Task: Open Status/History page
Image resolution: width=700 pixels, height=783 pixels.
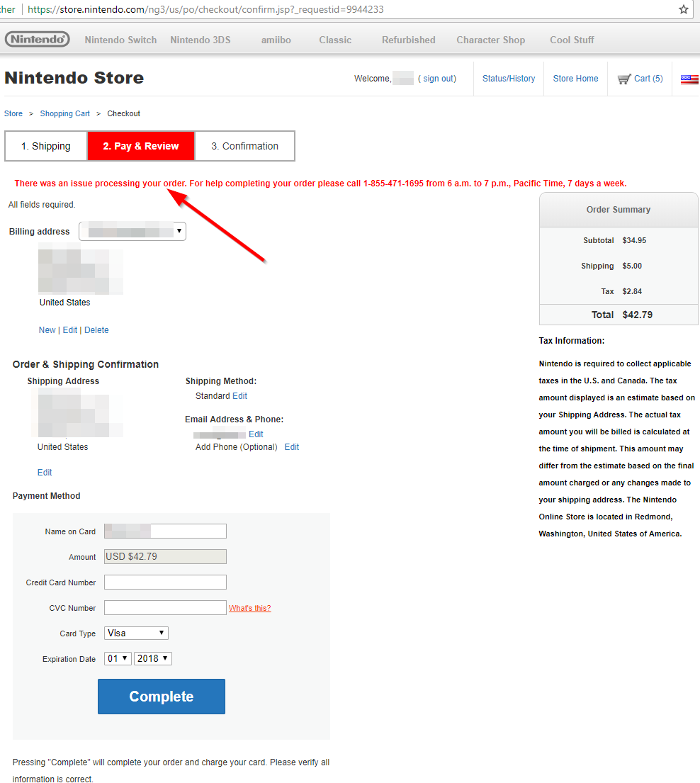Action: point(509,79)
